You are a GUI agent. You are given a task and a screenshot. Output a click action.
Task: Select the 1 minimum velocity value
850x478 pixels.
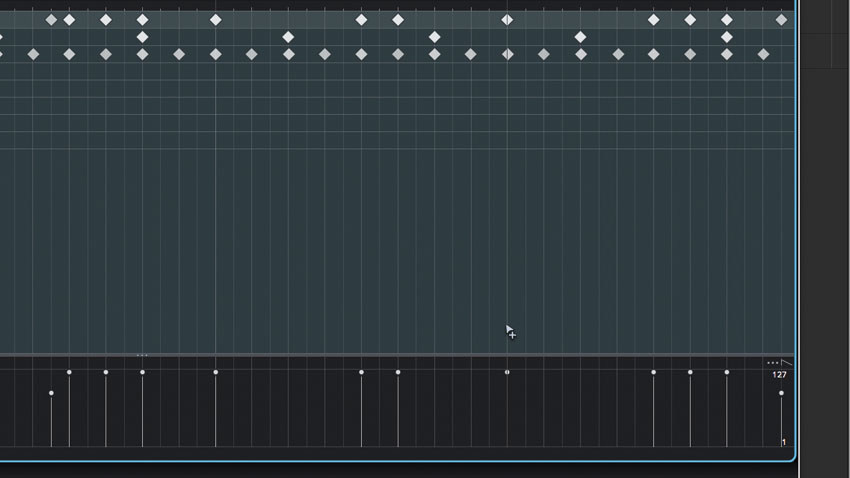784,442
